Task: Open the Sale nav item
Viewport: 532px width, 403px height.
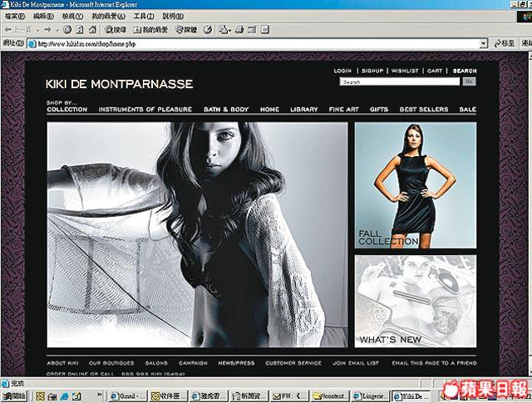Action: tap(467, 109)
